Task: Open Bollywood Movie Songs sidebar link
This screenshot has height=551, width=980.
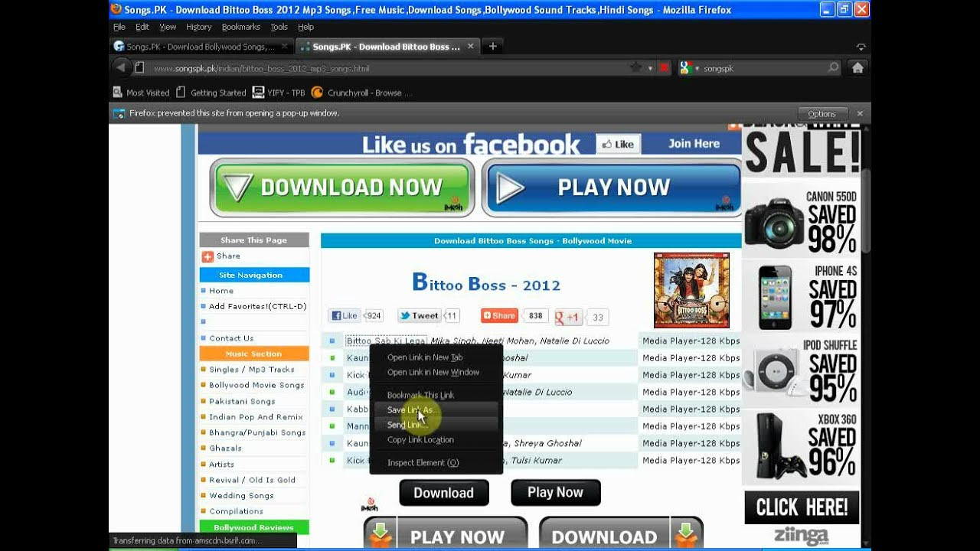Action: click(x=256, y=386)
